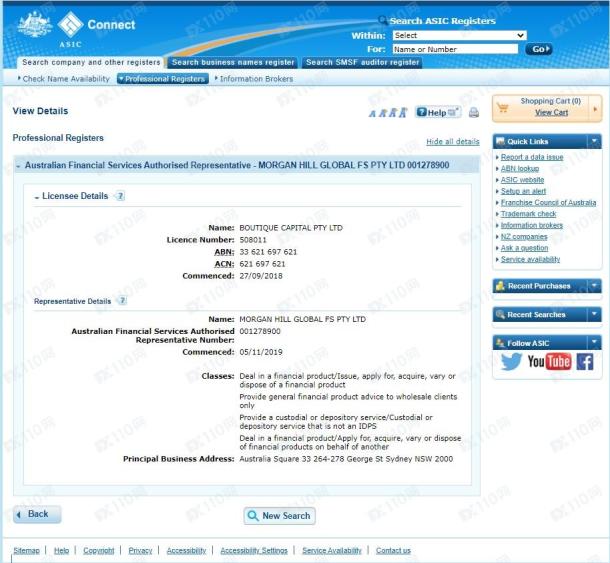Expand the Recent Searches panel
This screenshot has width=610, height=563.
(x=594, y=314)
